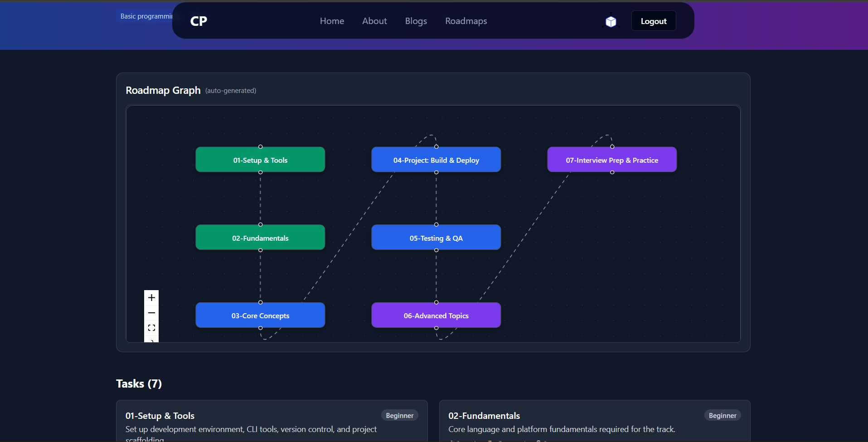Go to the Home page
This screenshot has height=442, width=868.
pos(332,21)
